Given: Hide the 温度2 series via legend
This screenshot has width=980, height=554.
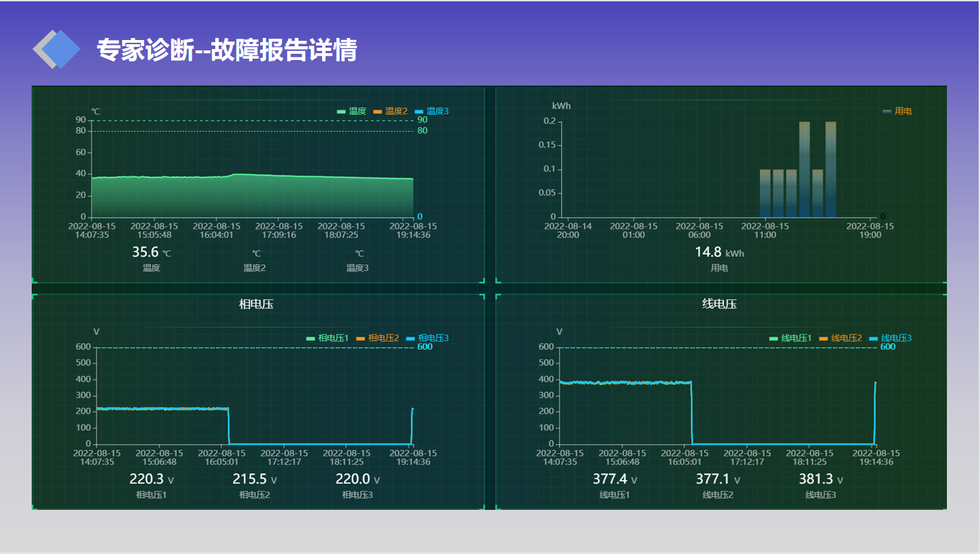Looking at the screenshot, I should (x=390, y=111).
